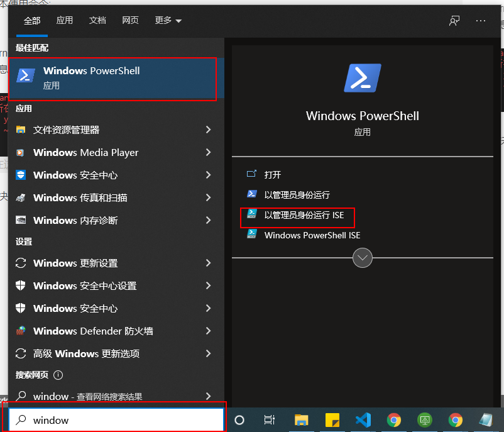Click 以管理员身份运行 ISE
The width and height of the screenshot is (504, 432).
click(x=304, y=215)
